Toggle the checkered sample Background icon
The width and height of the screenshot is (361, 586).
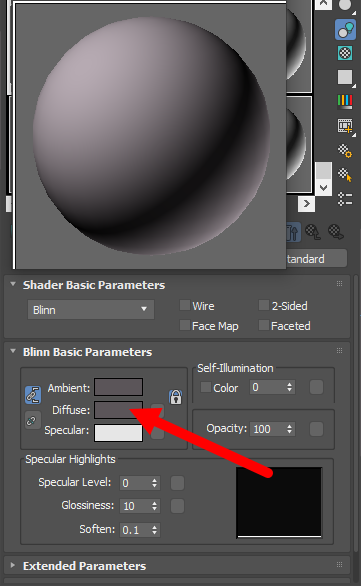coord(345,53)
